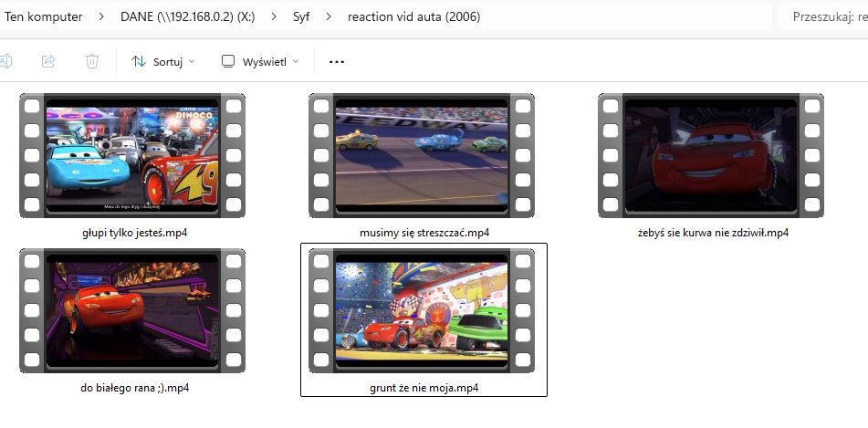This screenshot has height=428, width=868.
Task: Open the Sortuj sort menu
Action: click(162, 61)
